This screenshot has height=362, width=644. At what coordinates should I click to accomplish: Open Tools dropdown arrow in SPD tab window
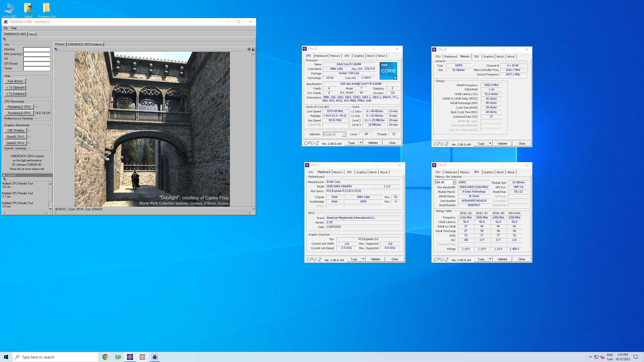(490, 259)
